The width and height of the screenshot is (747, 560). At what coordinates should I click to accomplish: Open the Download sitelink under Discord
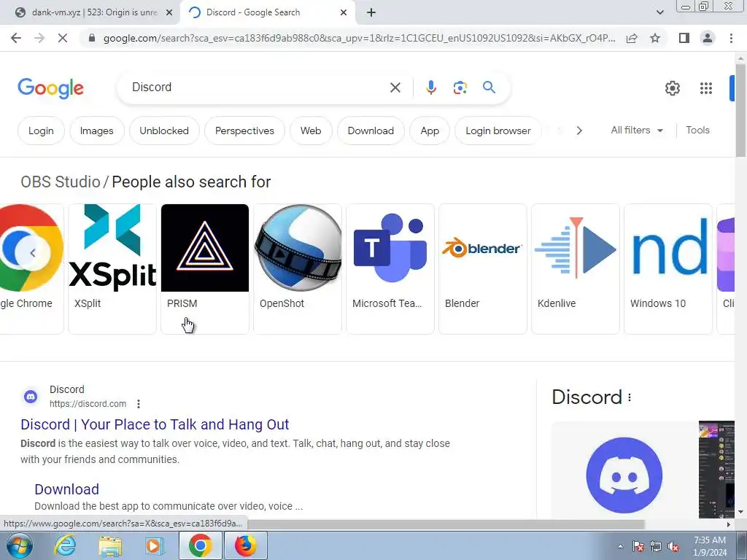click(x=66, y=489)
